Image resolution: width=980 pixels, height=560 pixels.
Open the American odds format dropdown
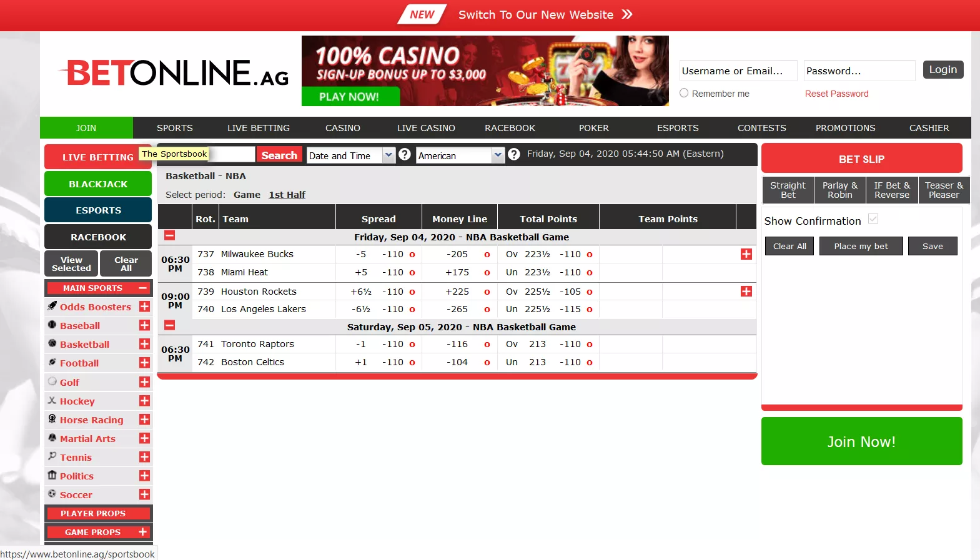(x=460, y=155)
